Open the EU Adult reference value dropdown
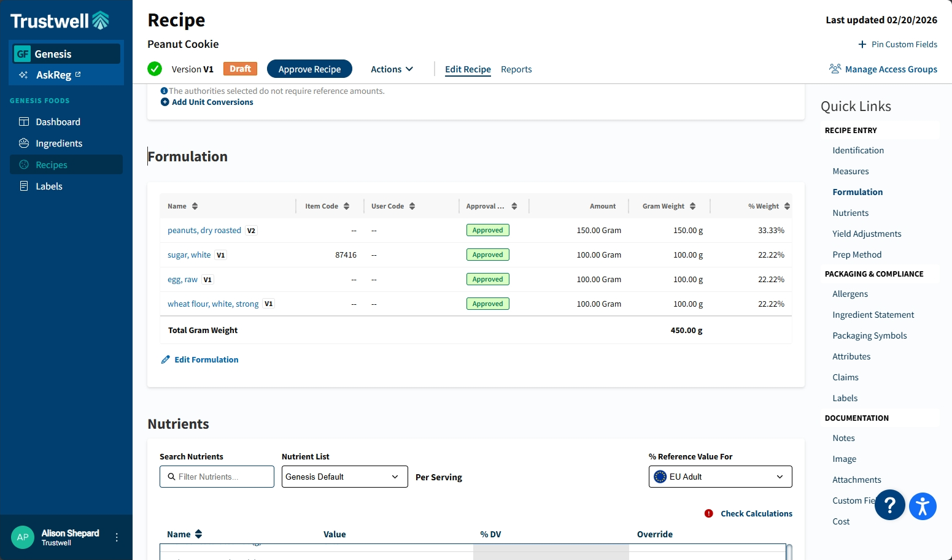The height and width of the screenshot is (560, 952). tap(720, 477)
